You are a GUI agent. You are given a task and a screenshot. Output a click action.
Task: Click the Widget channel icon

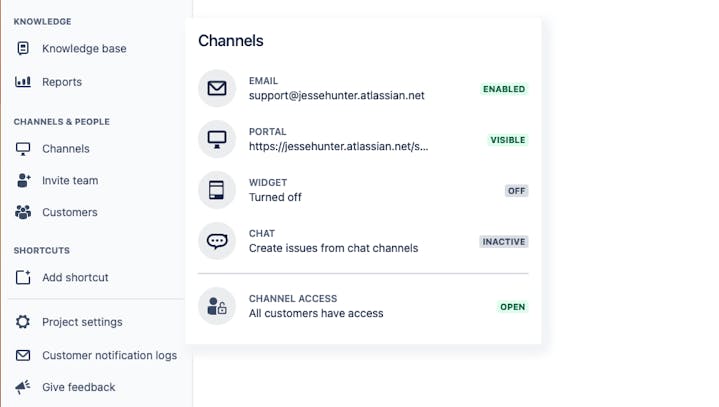217,190
